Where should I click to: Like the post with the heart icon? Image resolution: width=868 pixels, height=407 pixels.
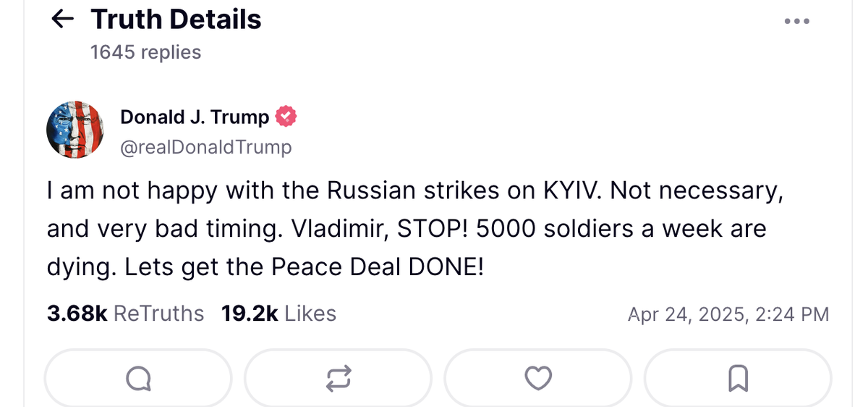(537, 377)
